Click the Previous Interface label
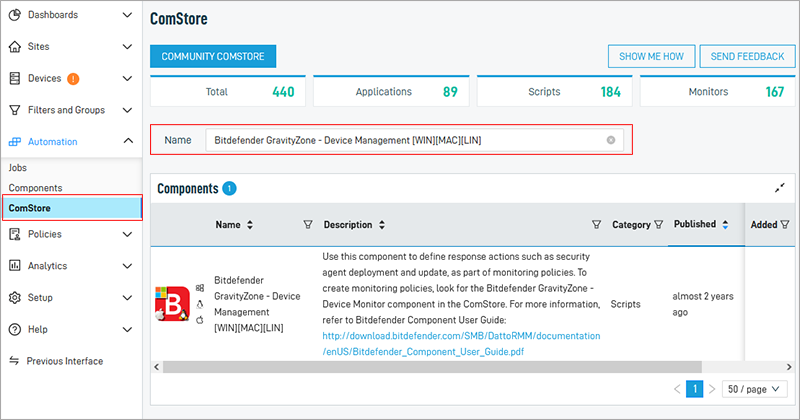This screenshot has height=420, width=800. [65, 361]
